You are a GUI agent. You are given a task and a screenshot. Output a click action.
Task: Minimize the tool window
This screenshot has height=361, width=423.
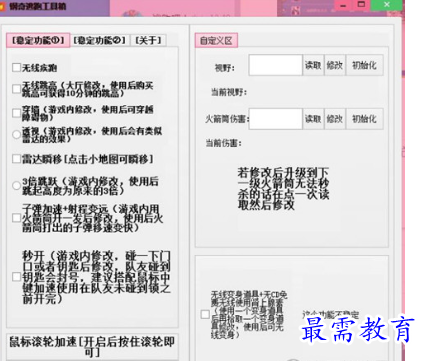(343, 6)
